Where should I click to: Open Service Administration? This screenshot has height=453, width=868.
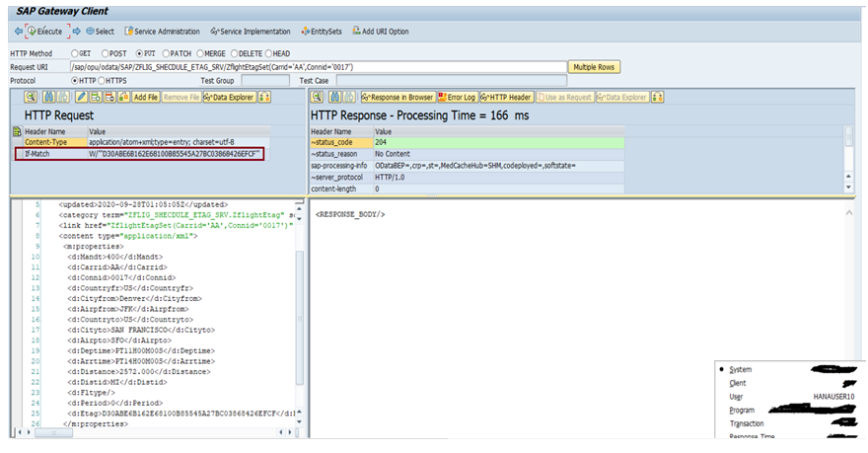click(162, 32)
